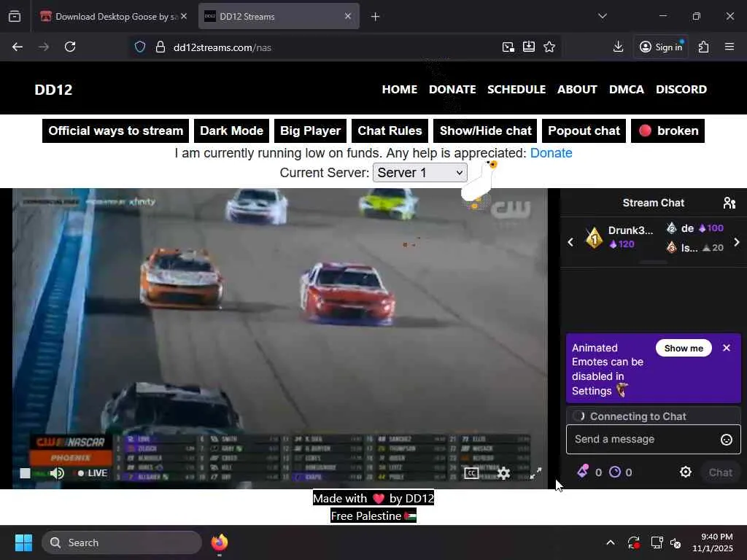
Task: Open chat community users icon
Action: 729,203
